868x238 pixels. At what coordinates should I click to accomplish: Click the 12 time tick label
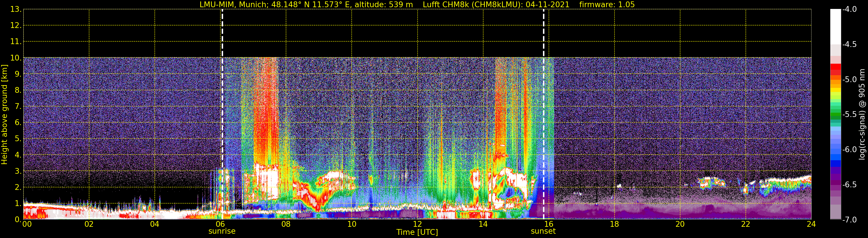(417, 224)
